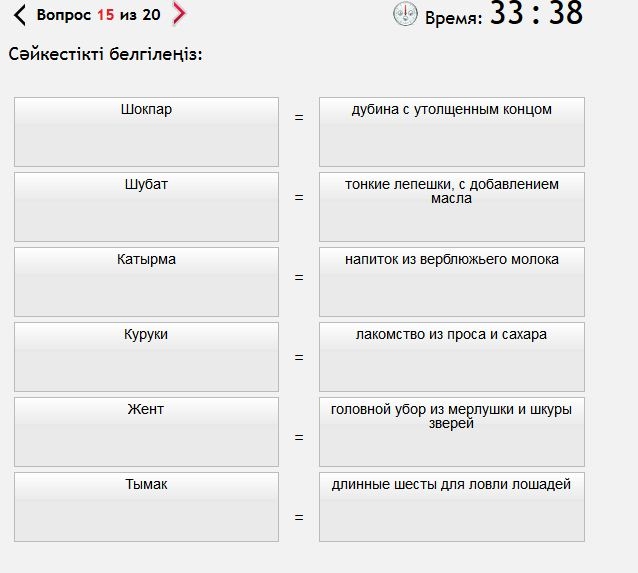Pick 'лакомство из проса и сахара' definition
The width and height of the screenshot is (638, 573).
(x=451, y=356)
